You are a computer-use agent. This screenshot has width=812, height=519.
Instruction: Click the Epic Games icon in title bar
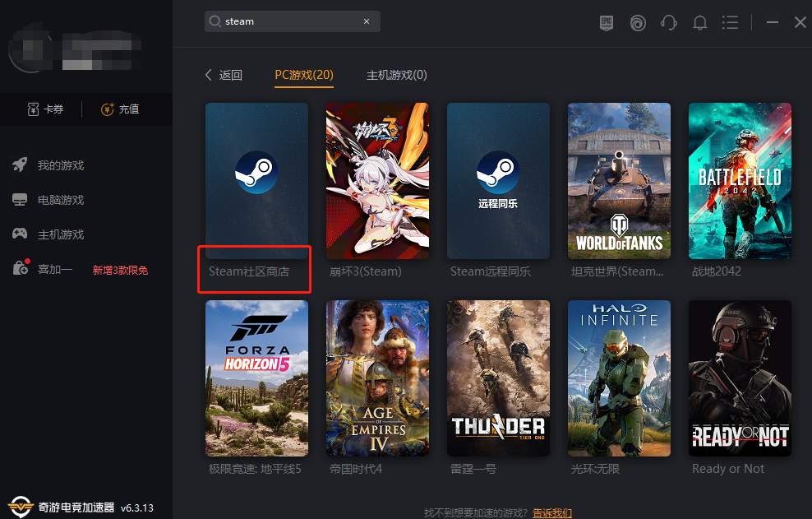click(x=606, y=22)
